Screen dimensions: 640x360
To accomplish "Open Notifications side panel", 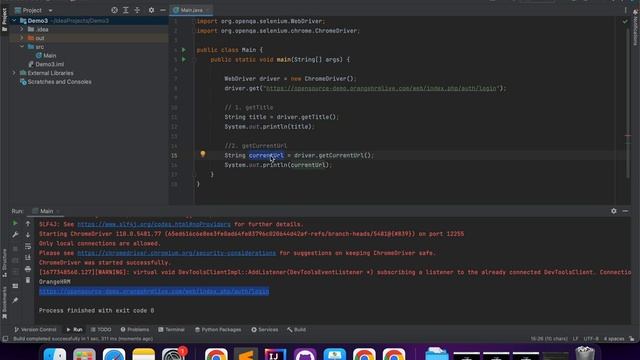I will (x=635, y=28).
